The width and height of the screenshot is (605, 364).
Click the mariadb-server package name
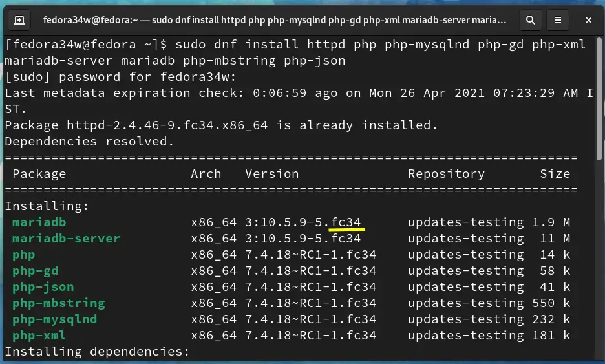point(67,239)
